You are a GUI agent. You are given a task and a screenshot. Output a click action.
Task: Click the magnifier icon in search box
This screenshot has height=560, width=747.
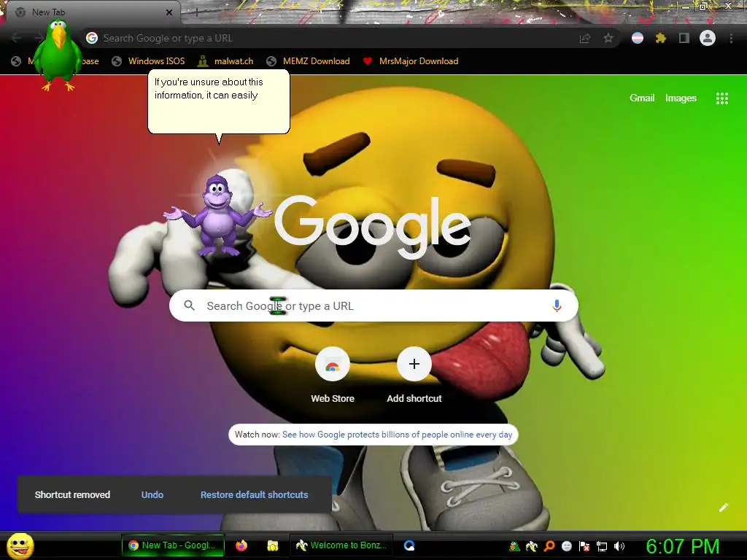point(189,306)
